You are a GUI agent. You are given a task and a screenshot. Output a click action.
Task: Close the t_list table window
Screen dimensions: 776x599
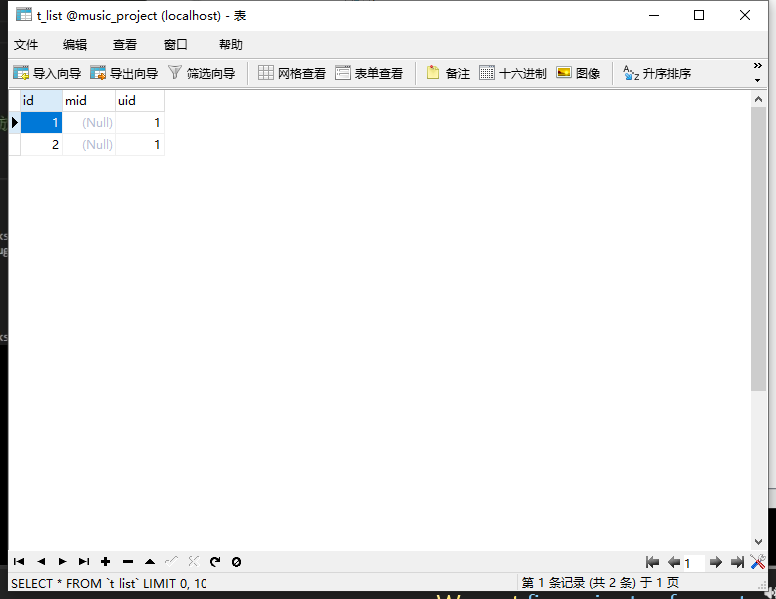pos(745,15)
